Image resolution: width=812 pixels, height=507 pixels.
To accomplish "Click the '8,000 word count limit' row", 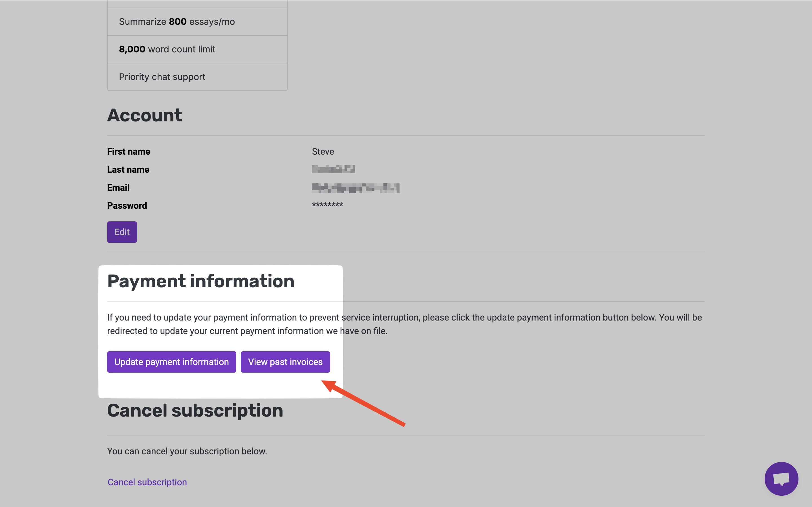I will pyautogui.click(x=167, y=49).
